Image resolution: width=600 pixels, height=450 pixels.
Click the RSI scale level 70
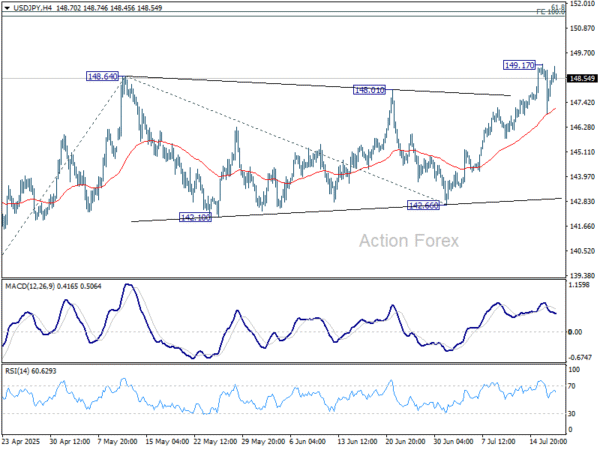pyautogui.click(x=572, y=386)
